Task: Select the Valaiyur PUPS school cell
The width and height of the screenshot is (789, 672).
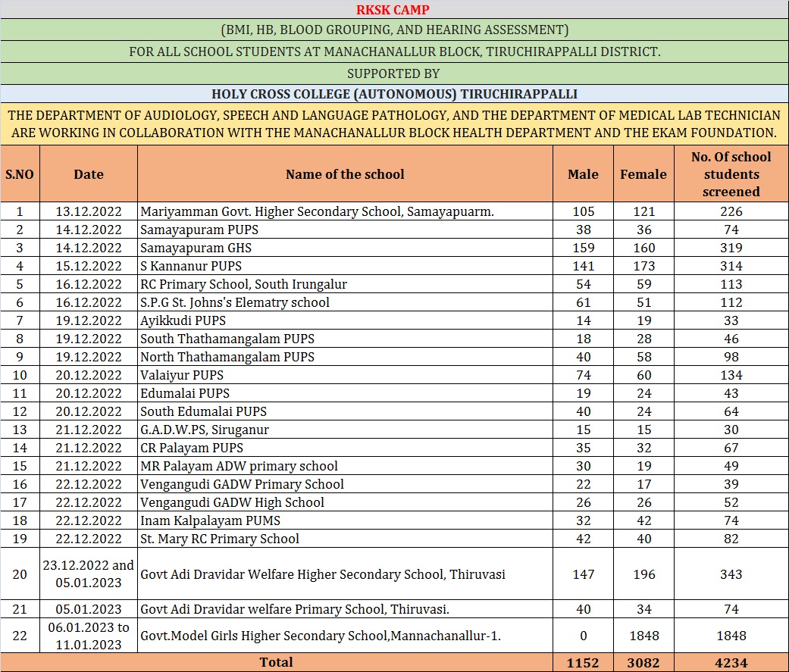Action: 182,375
